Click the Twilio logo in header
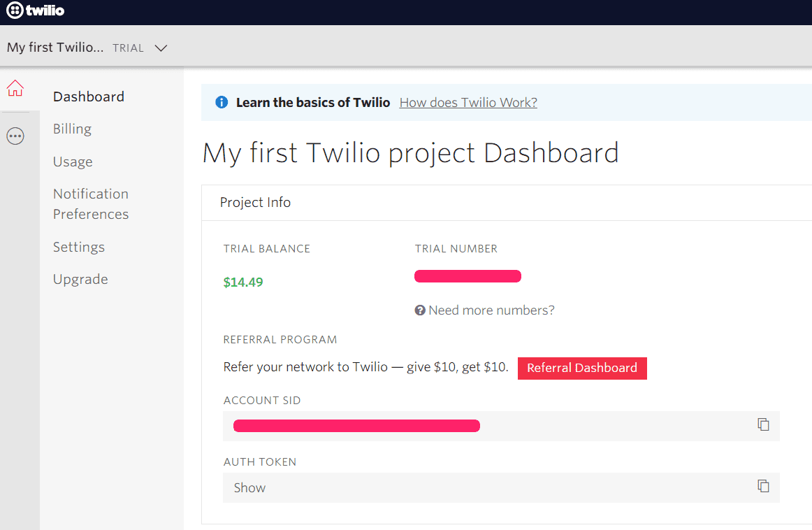The width and height of the screenshot is (812, 530). tap(35, 11)
